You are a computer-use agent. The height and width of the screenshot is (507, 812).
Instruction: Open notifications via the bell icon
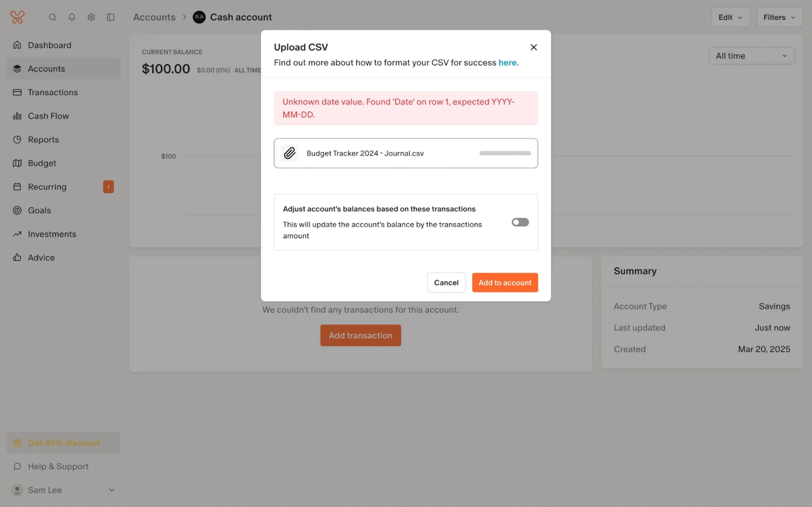[72, 17]
